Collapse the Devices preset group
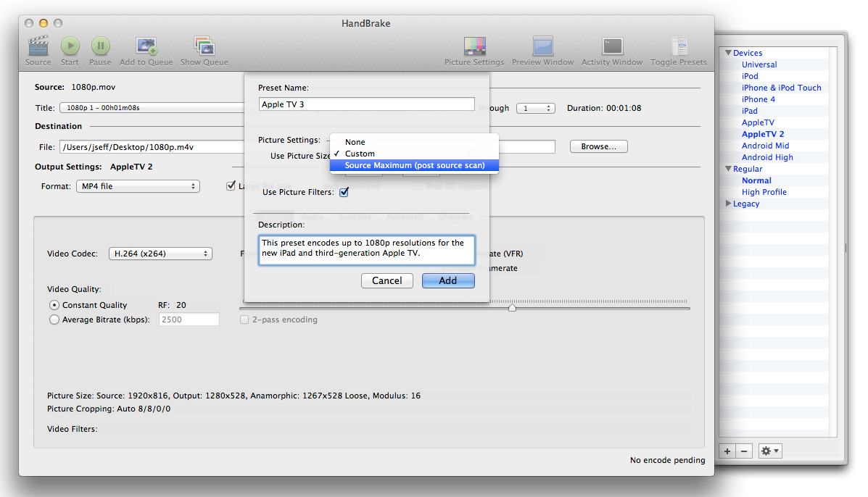 coord(729,53)
